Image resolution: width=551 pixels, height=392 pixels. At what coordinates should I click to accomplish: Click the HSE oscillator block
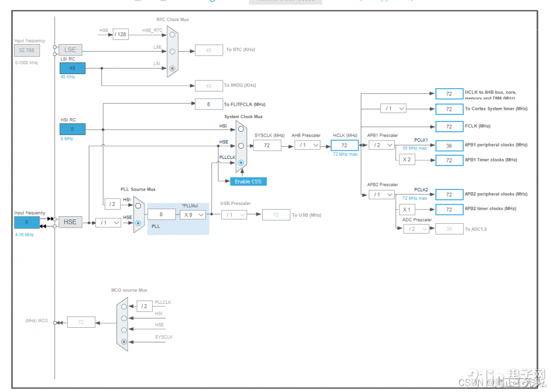70,222
